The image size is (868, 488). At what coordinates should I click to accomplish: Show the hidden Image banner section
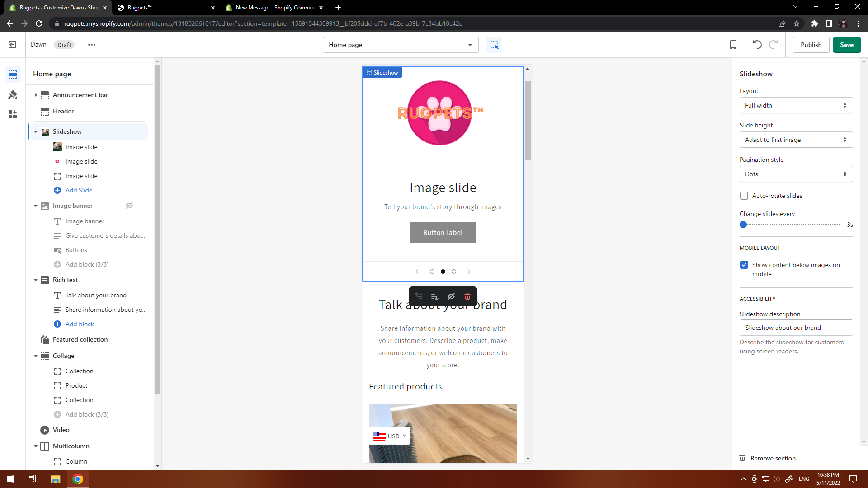pos(129,206)
